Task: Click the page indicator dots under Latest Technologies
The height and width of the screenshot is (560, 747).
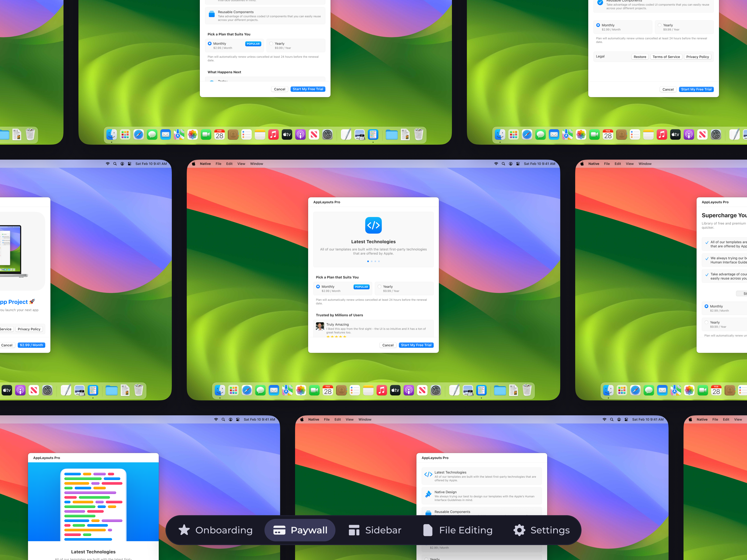Action: (373, 261)
